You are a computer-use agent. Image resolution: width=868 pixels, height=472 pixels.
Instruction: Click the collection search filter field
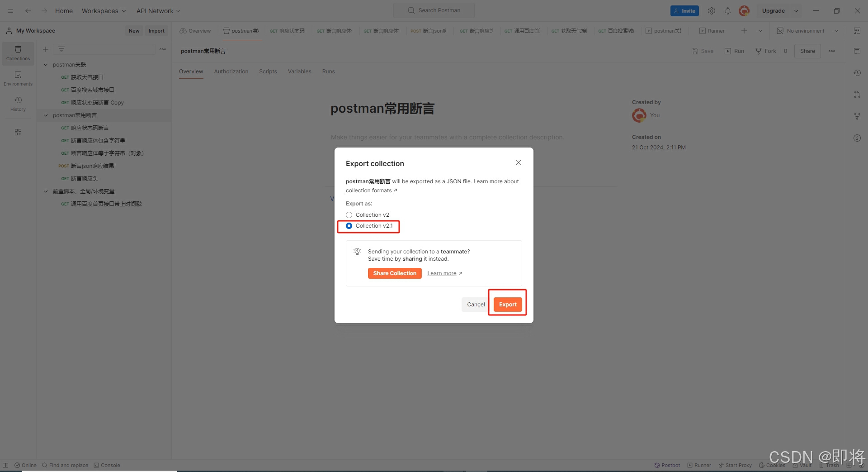(104, 49)
